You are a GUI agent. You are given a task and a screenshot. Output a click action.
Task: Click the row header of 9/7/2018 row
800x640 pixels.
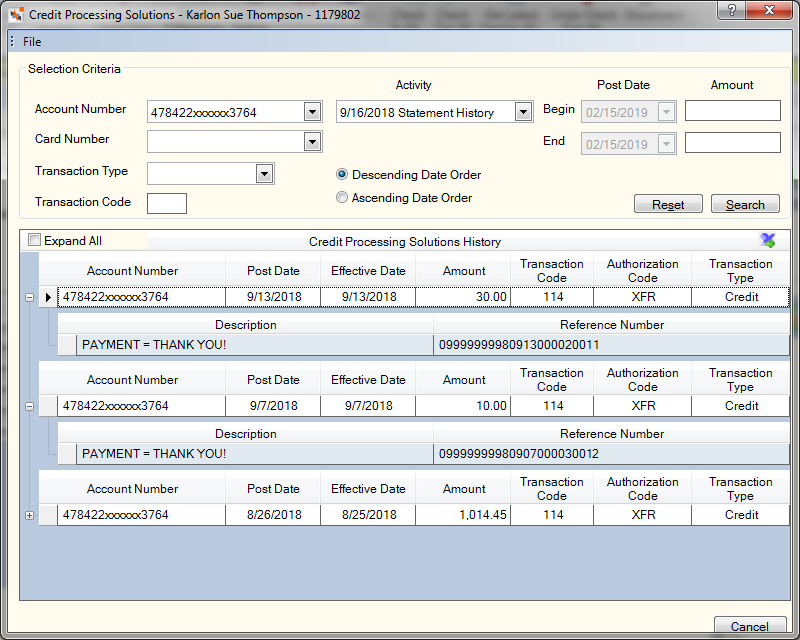(x=48, y=406)
